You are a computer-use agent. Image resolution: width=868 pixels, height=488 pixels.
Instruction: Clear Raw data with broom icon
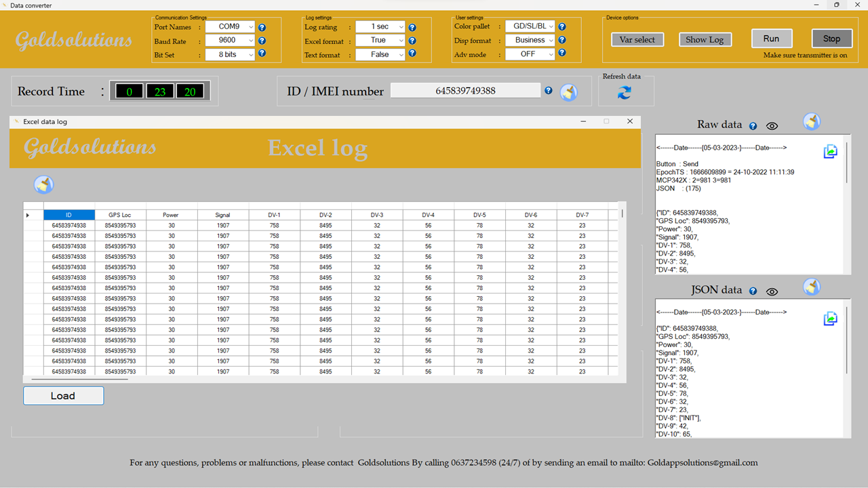click(x=812, y=122)
